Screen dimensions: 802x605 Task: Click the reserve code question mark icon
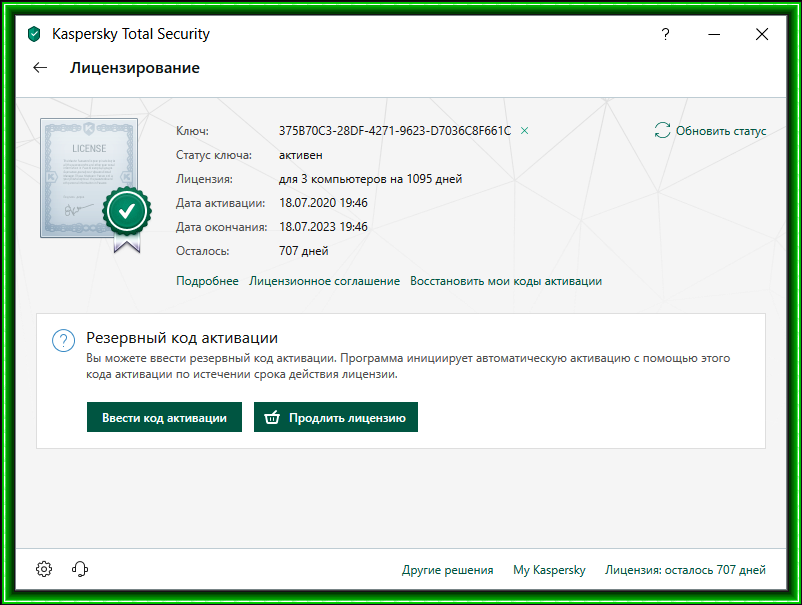click(x=63, y=341)
